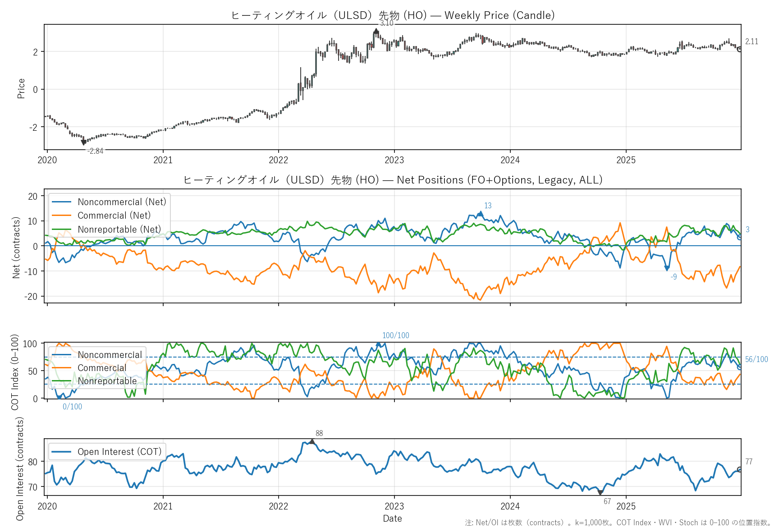Click the open interest peak marker at 88
Viewport: 779px width, 532px height.
tap(312, 441)
